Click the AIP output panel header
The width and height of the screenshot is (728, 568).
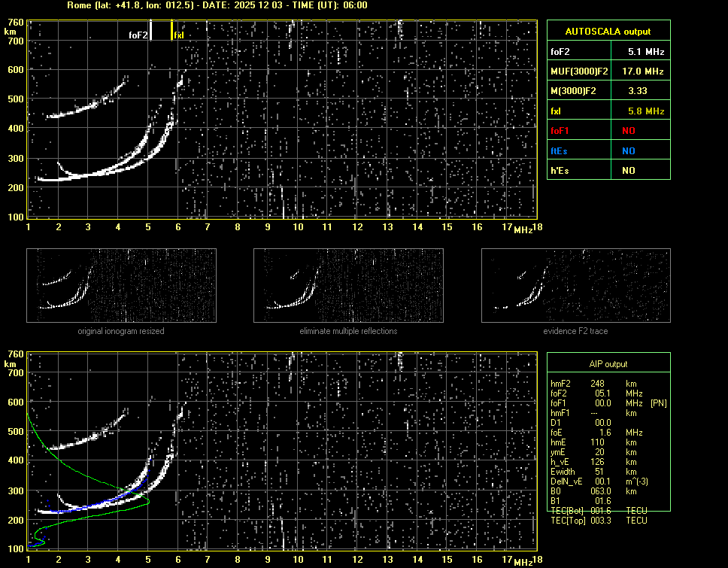tap(608, 364)
